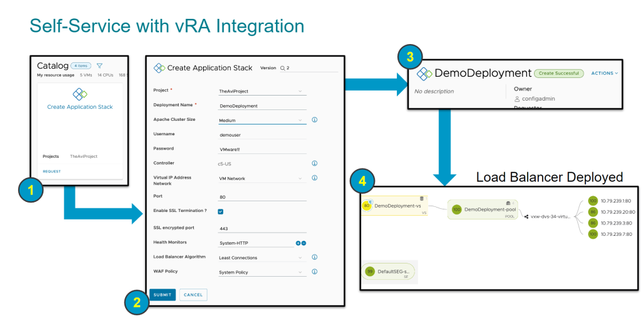Open the Create Application Stack catalog link
644x322 pixels.
(80, 107)
